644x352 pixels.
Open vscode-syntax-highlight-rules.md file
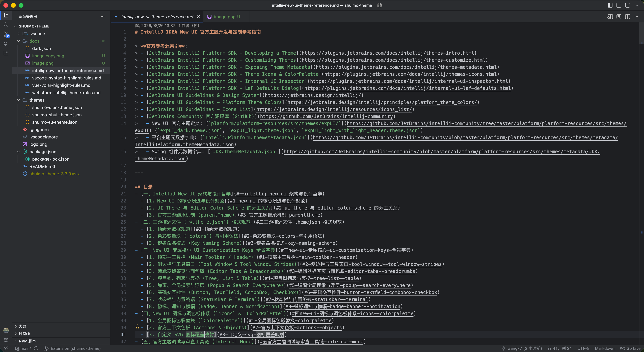pos(61,78)
